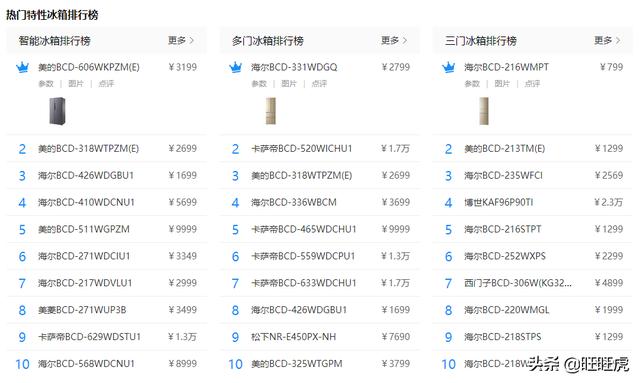Select 海尔BCD-216STPT entry
640x383 pixels.
(503, 229)
